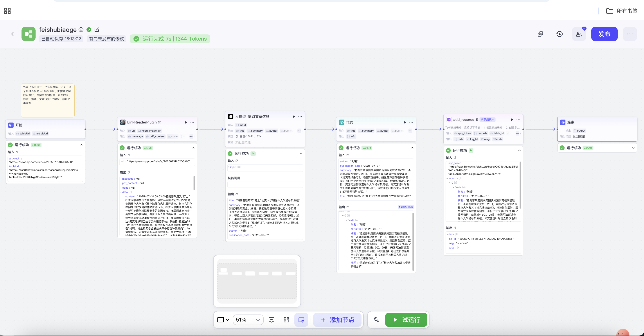644x336 pixels.
Task: Open the more menu on 代码 node
Action: [x=411, y=122]
